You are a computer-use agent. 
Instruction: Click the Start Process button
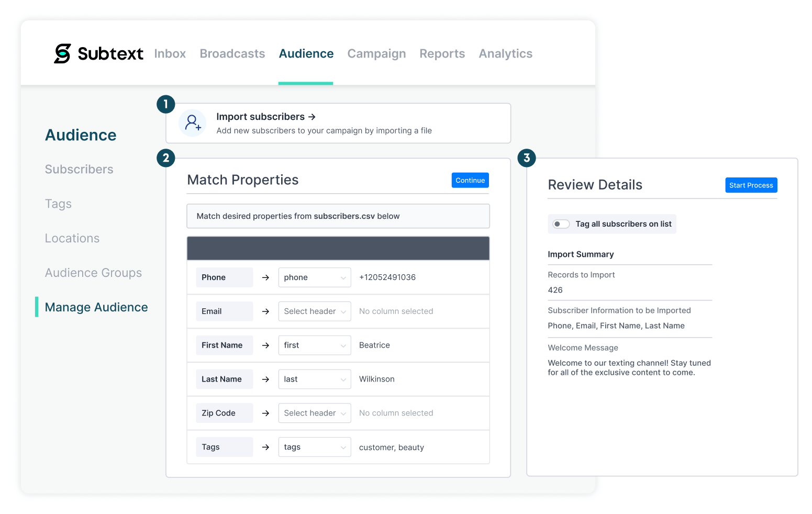pos(751,185)
